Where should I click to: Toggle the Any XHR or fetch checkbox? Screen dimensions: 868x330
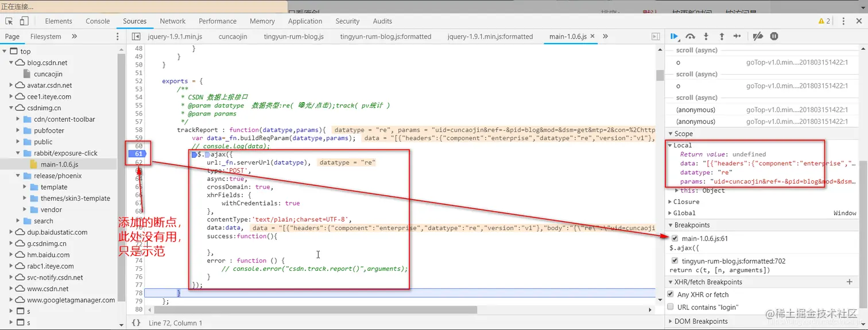[x=670, y=294]
